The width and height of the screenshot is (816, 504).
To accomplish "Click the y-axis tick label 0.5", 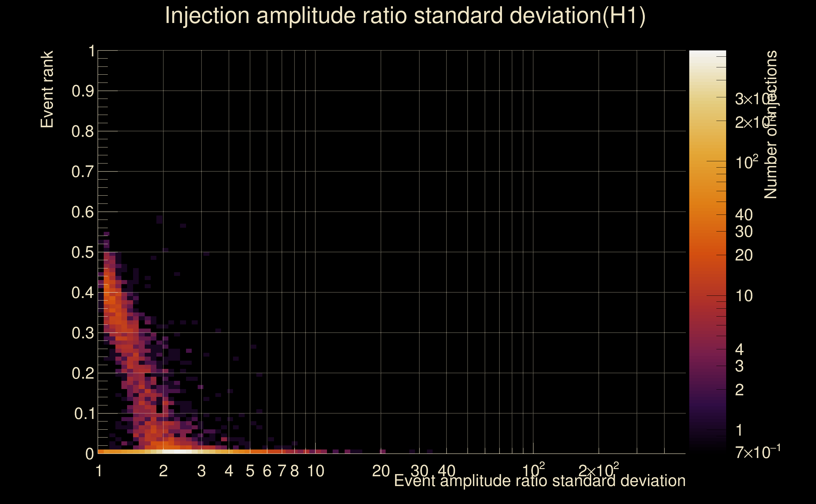I will point(82,253).
